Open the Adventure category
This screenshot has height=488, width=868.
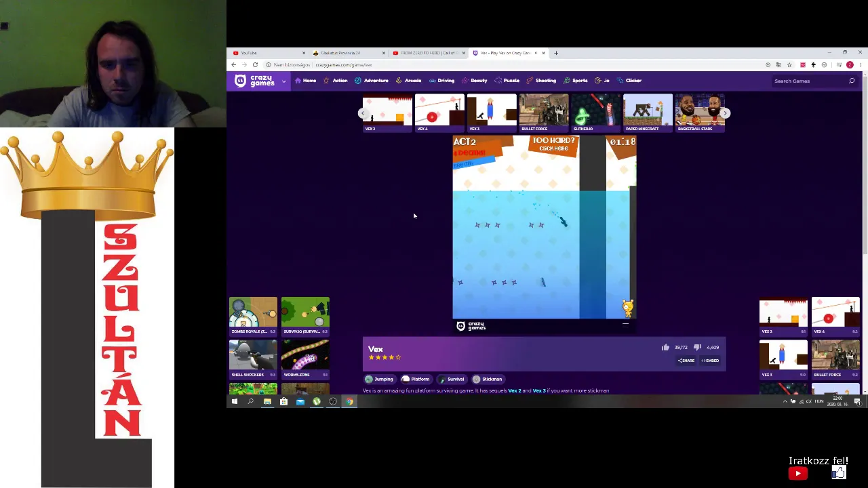(371, 81)
